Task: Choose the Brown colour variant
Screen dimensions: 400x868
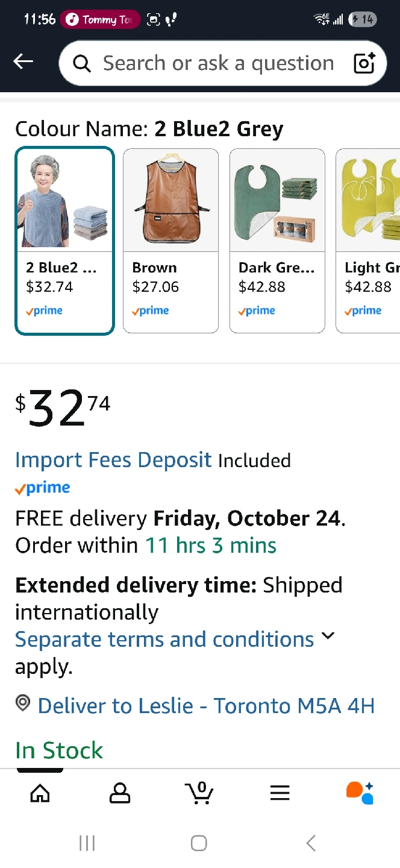Action: coord(170,241)
